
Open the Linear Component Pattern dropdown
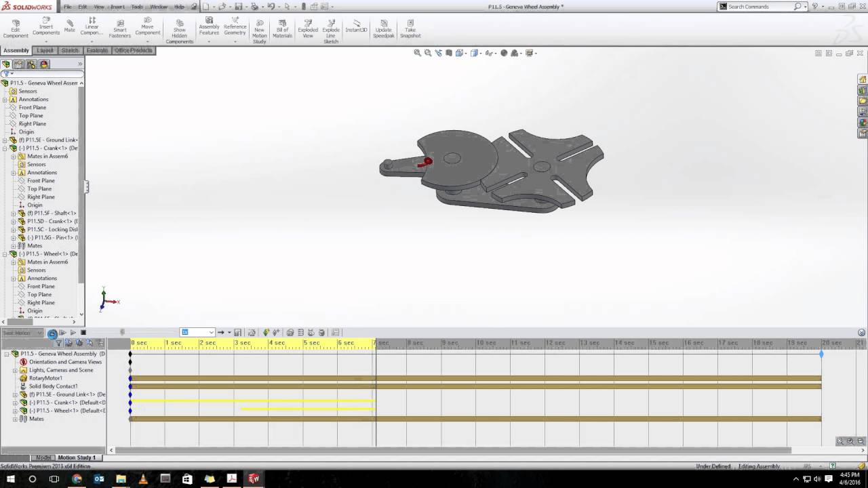(92, 40)
